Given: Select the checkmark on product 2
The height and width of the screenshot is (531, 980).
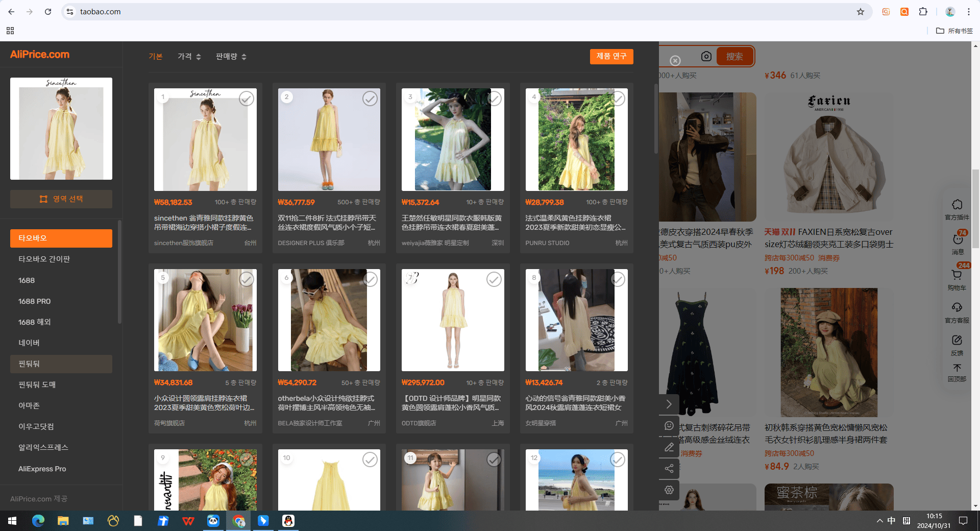Looking at the screenshot, I should click(x=370, y=99).
